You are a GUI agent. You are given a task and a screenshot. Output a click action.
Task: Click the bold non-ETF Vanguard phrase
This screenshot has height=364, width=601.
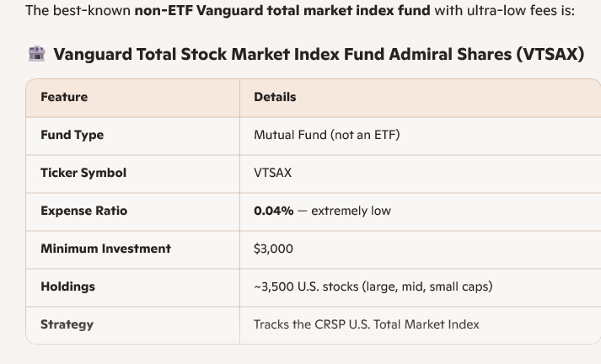click(x=282, y=11)
